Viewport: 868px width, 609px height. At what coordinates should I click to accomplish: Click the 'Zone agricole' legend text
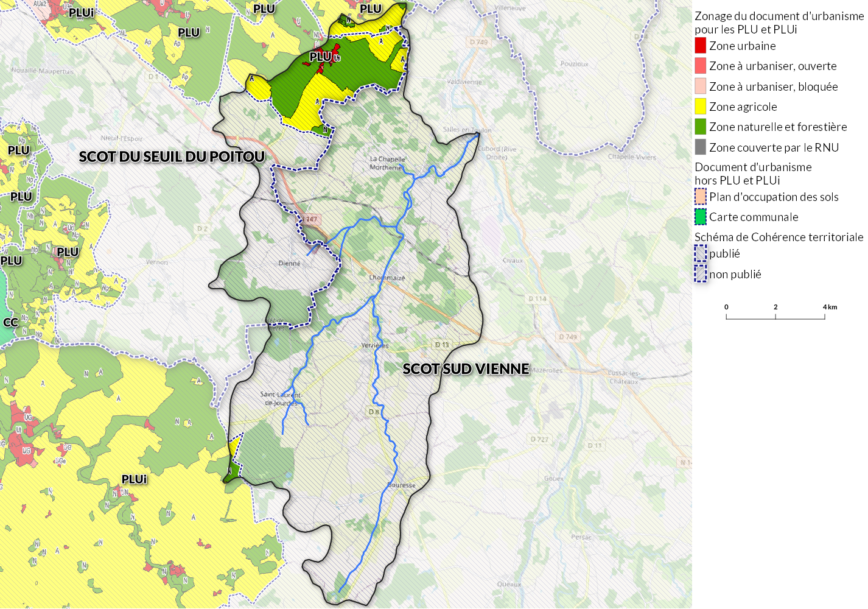pos(743,107)
